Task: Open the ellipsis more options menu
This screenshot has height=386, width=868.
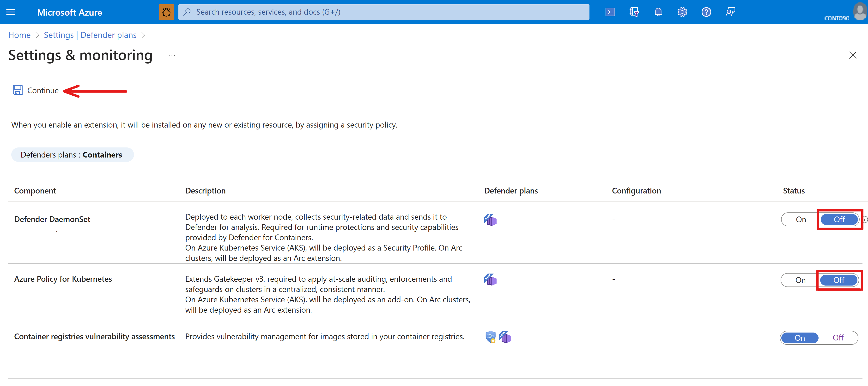Action: point(172,55)
